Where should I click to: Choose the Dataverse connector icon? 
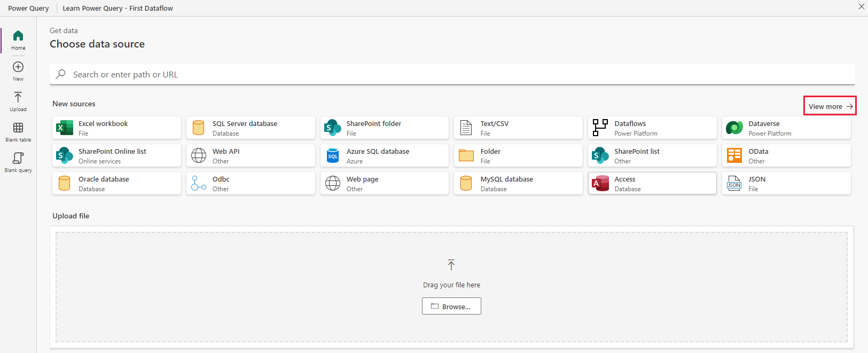click(734, 128)
